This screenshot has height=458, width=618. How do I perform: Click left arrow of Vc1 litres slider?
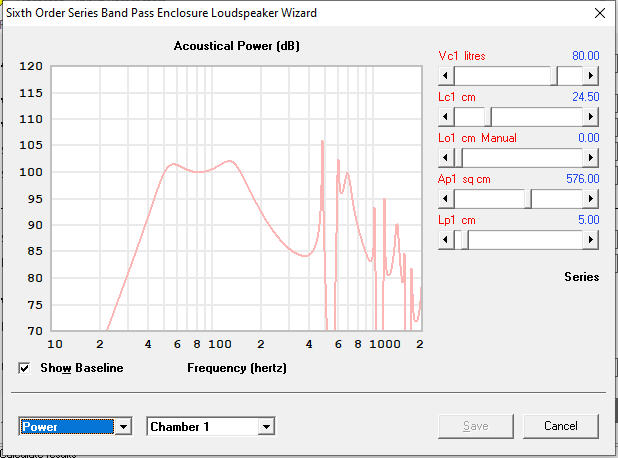coord(446,75)
